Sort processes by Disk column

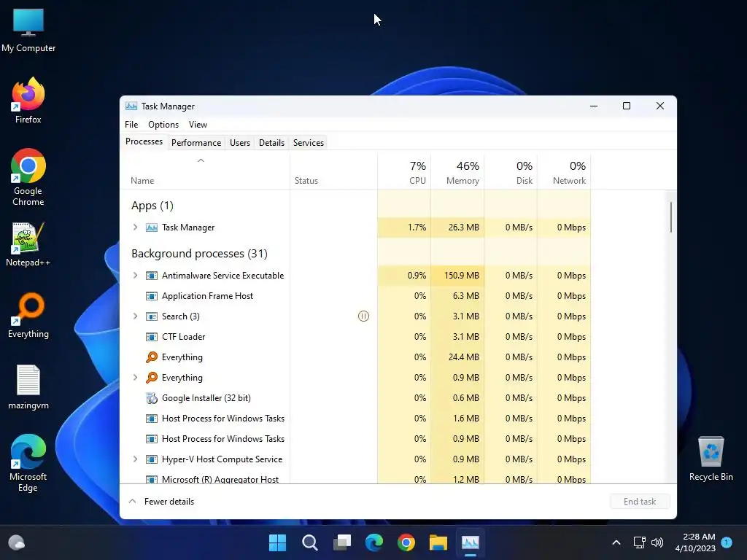(511, 171)
